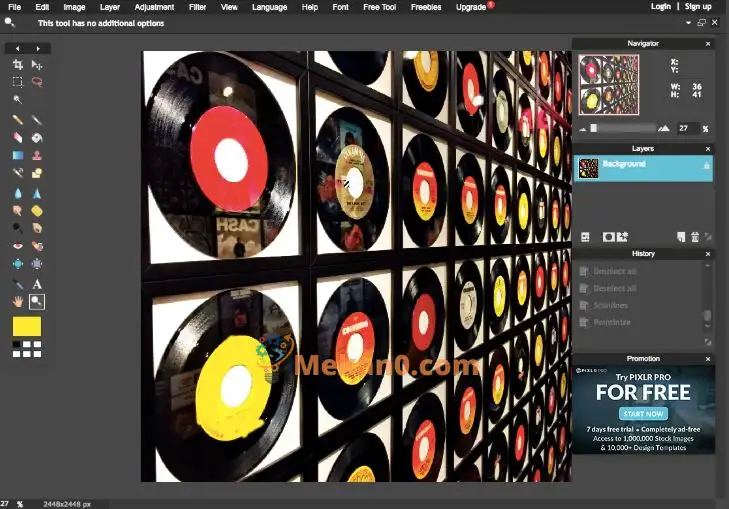Select the Lasso tool
The image size is (729, 509).
click(x=37, y=82)
